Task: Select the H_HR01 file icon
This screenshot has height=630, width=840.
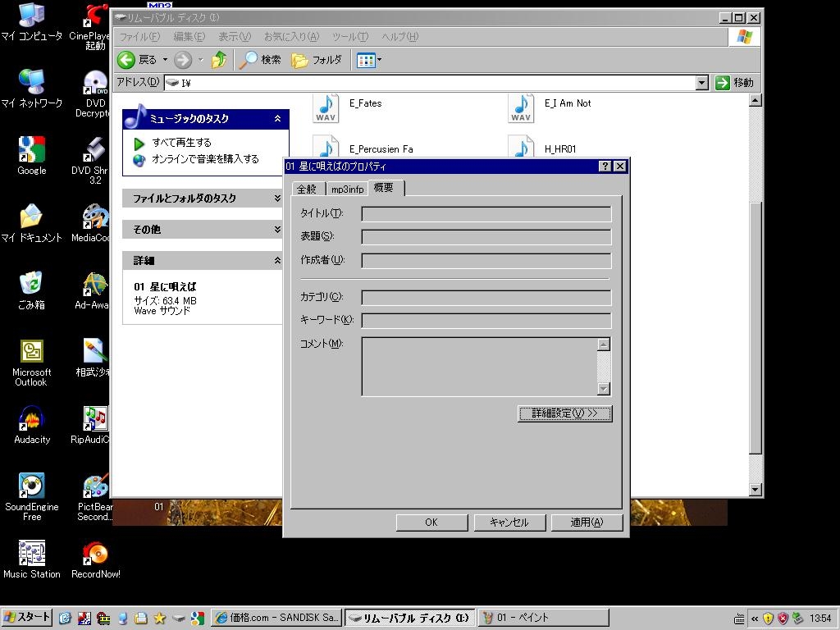Action: tap(521, 147)
